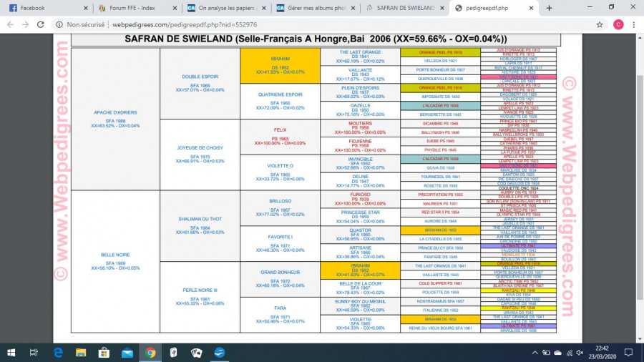Show hidden system tray icons

(x=535, y=353)
